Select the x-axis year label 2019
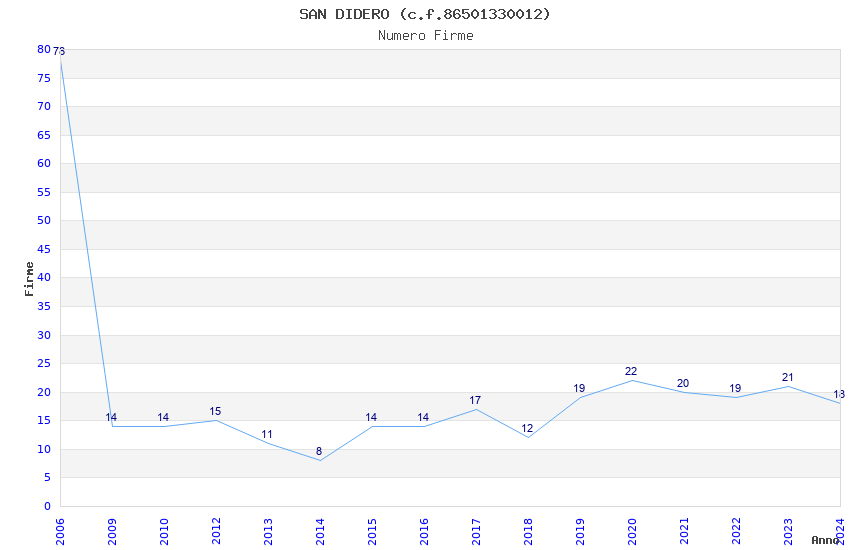Image resolution: width=850 pixels, height=550 pixels. pos(580,532)
